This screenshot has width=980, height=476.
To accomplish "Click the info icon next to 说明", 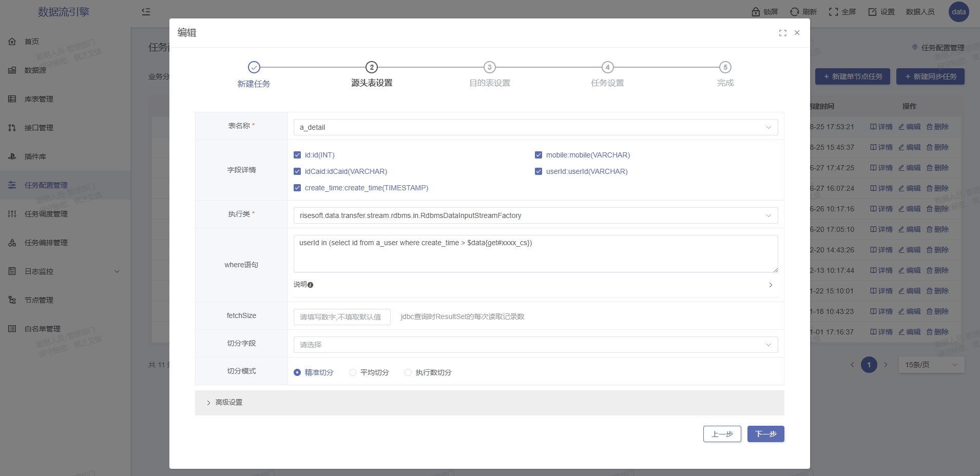I will point(310,285).
